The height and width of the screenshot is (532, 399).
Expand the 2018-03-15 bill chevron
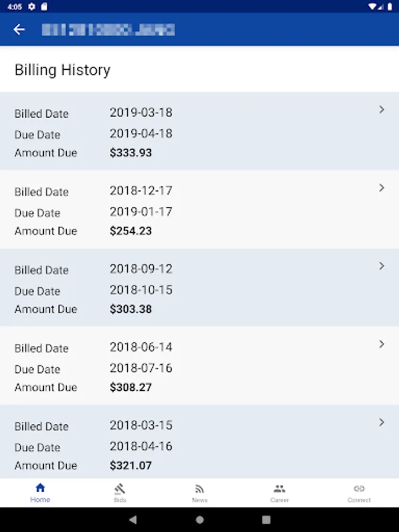tap(382, 422)
